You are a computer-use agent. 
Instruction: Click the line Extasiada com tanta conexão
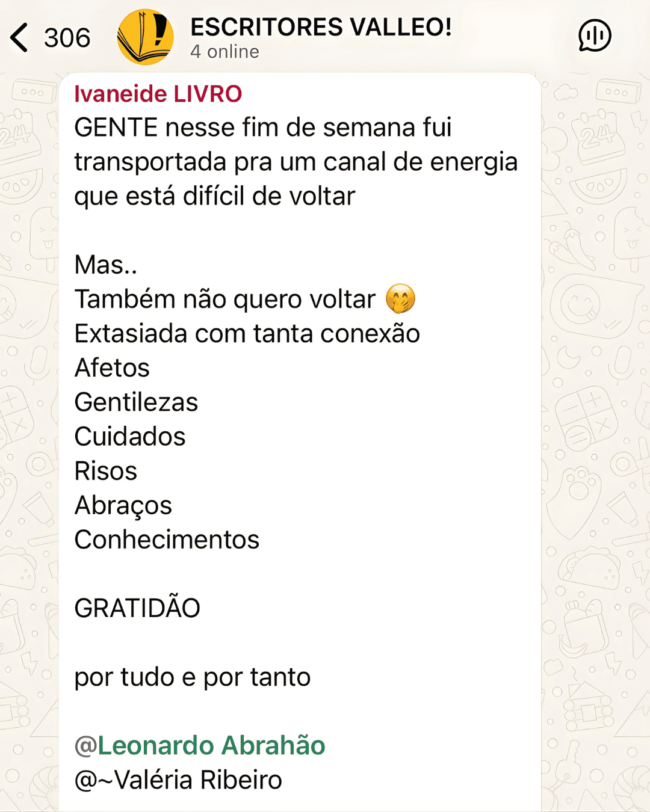247,333
